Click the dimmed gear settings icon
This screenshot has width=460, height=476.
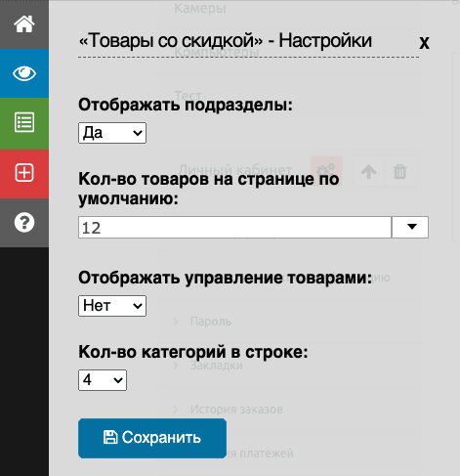click(x=326, y=171)
